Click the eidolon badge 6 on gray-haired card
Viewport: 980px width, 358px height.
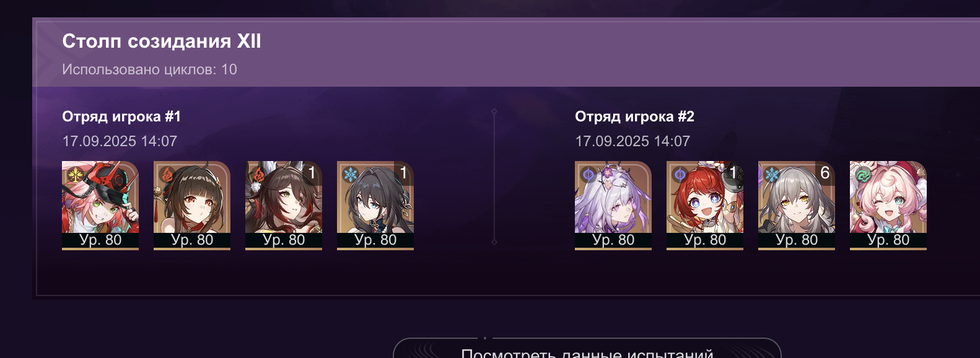[x=825, y=173]
